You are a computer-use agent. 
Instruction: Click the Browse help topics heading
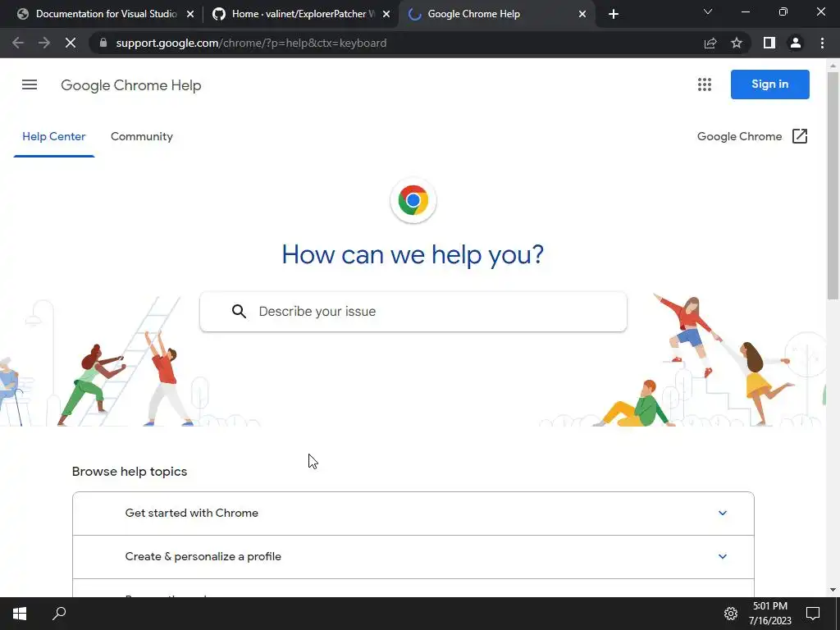point(130,472)
